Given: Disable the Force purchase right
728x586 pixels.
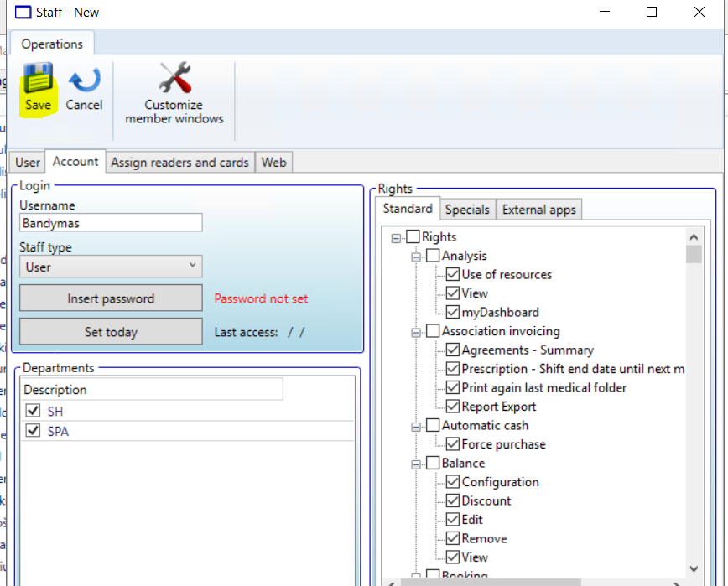Looking at the screenshot, I should pos(453,444).
